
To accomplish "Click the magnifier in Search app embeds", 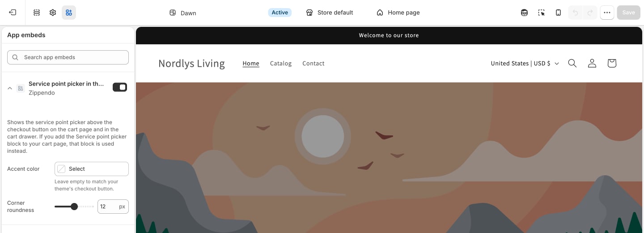I will [15, 57].
